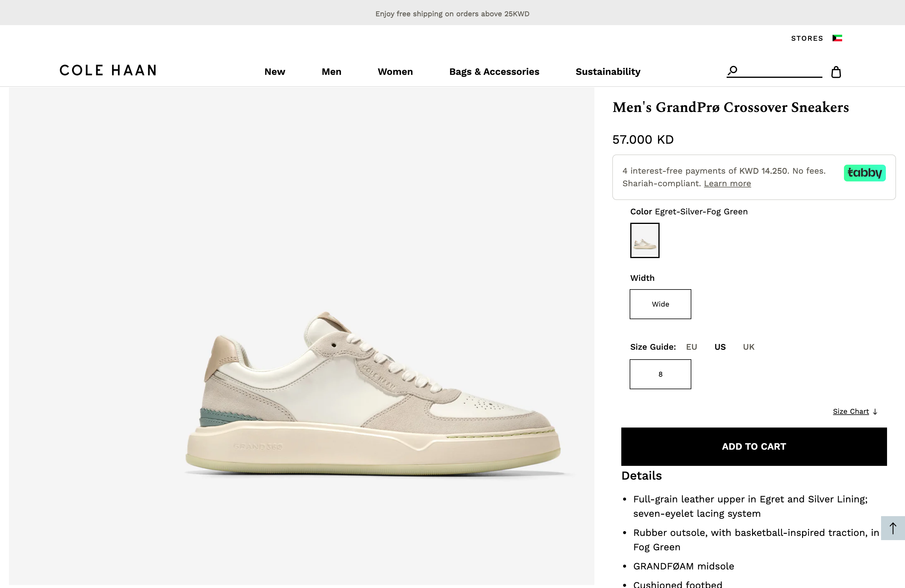Expand the Size Chart section

[851, 411]
